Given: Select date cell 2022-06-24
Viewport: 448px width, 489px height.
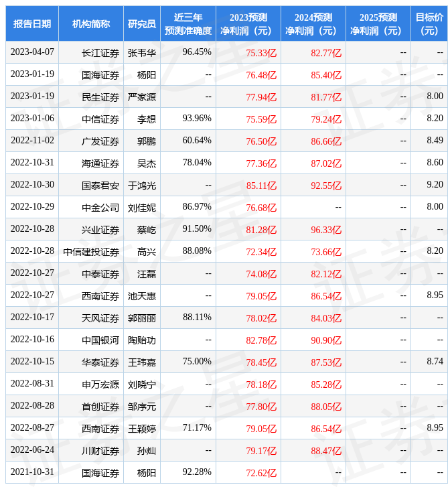Looking at the screenshot, I should click(x=32, y=450).
